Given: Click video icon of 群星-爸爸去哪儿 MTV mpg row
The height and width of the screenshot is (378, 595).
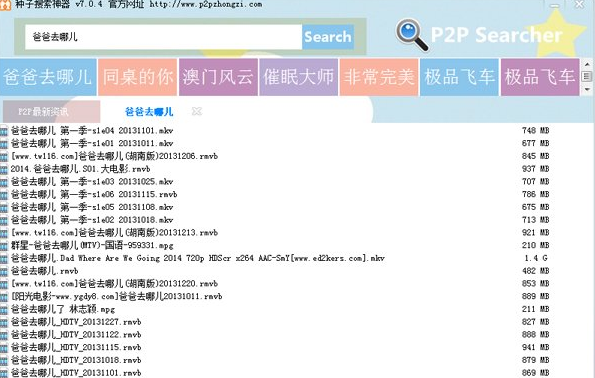Looking at the screenshot, I should [x=4, y=246].
